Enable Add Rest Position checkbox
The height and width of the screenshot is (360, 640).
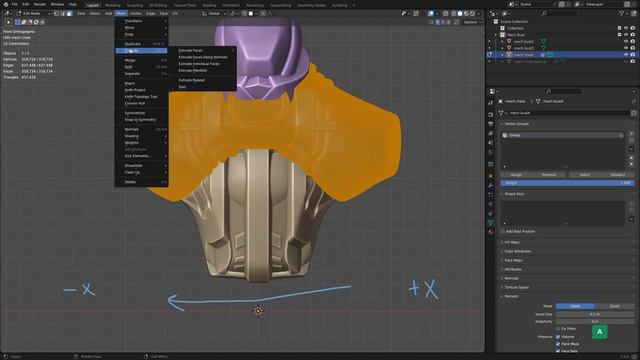pos(503,231)
